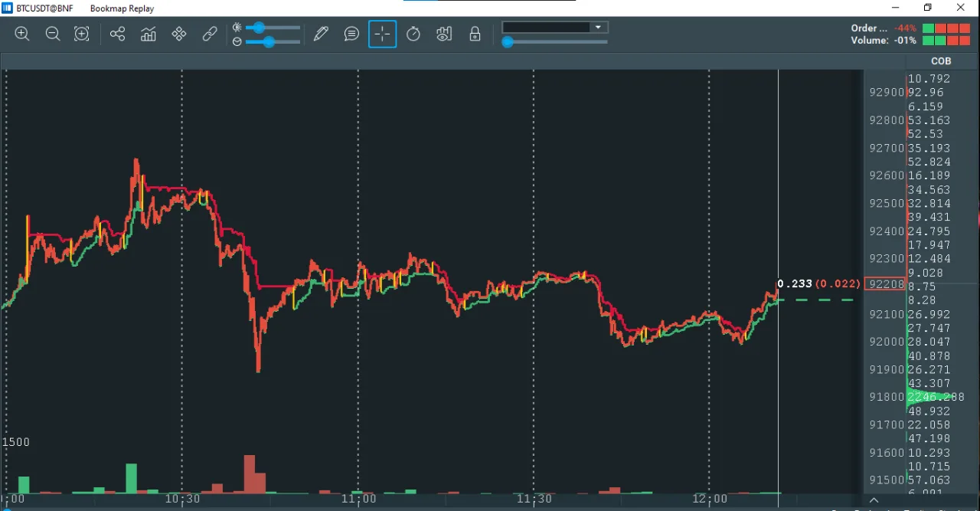Click the 57.063 order book value

(x=929, y=480)
